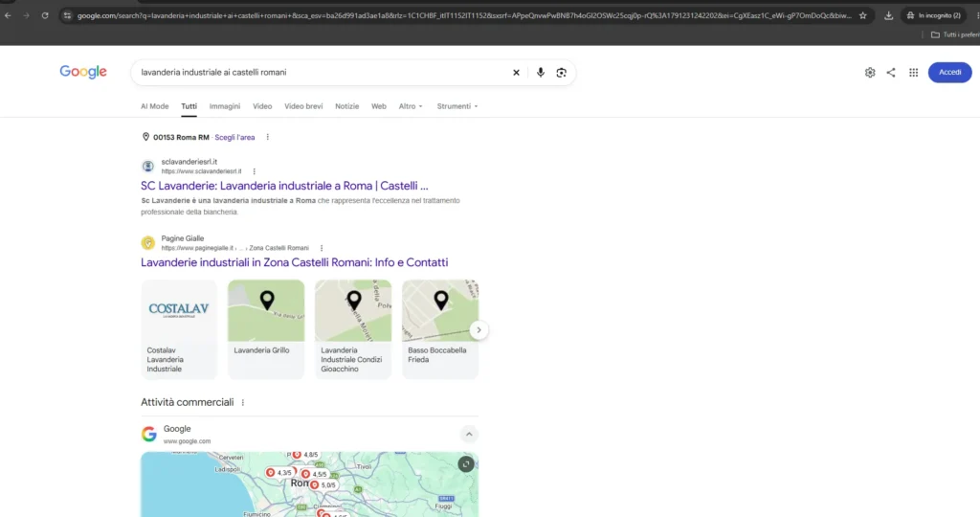Click the Google G icon in Attività commerciali
Viewport: 980px width, 517px height.
click(x=148, y=434)
